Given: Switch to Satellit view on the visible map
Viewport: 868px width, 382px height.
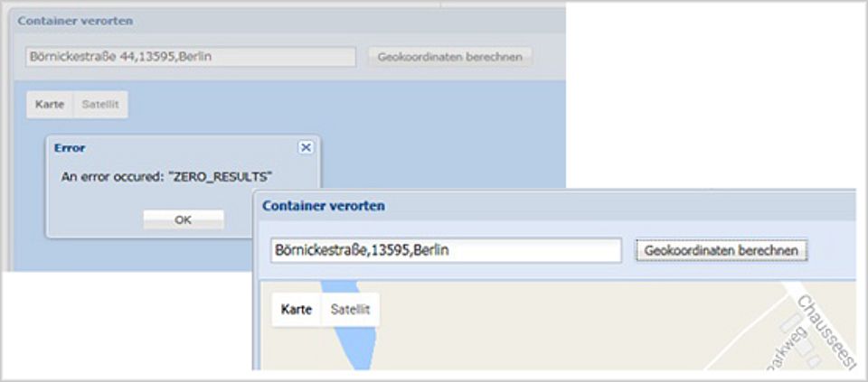Looking at the screenshot, I should (350, 310).
